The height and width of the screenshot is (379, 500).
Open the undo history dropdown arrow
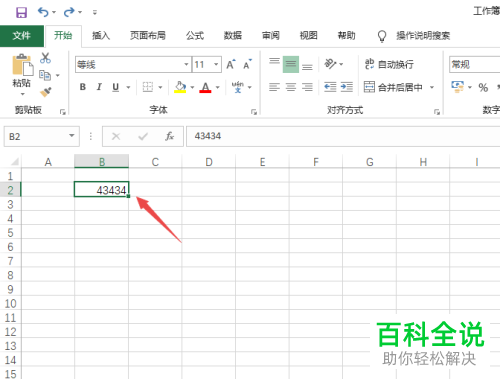tap(54, 13)
